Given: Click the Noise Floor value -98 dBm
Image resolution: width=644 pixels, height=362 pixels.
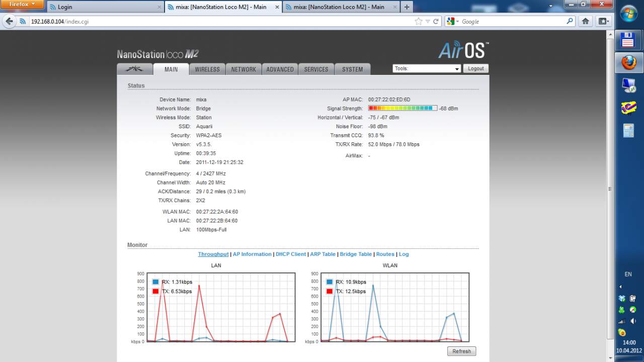Looking at the screenshot, I should 378,127.
